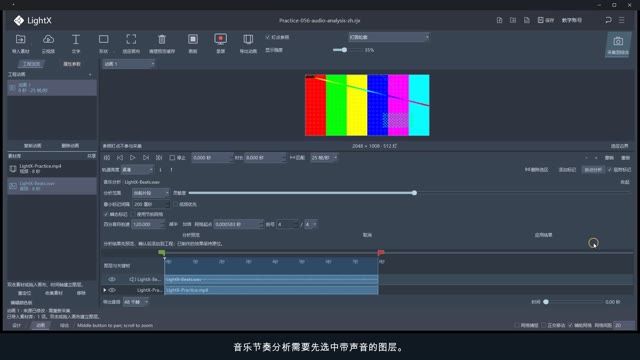Click the import material folder icon
This screenshot has width=640, height=360.
(x=20, y=39)
